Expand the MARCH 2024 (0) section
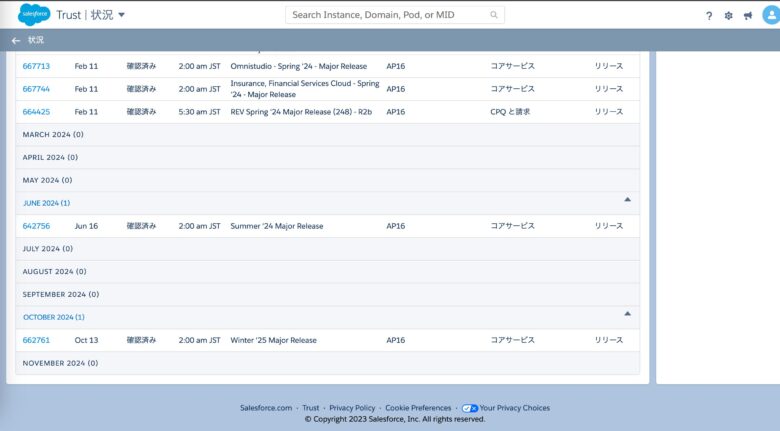Image resolution: width=780 pixels, height=431 pixels. (x=327, y=134)
